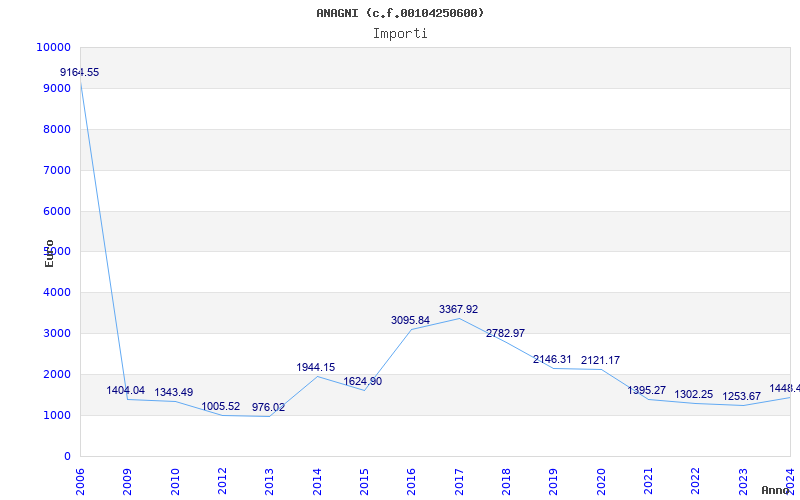The height and width of the screenshot is (500, 800).
Task: Select the 3367.92 peak data label
Action: tap(458, 309)
